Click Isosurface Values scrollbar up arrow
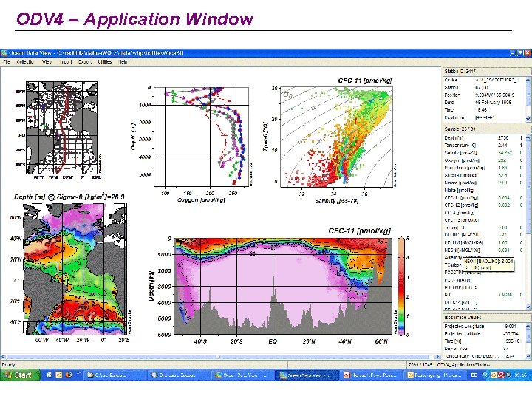Viewport: 532px width, 399px height. point(528,326)
